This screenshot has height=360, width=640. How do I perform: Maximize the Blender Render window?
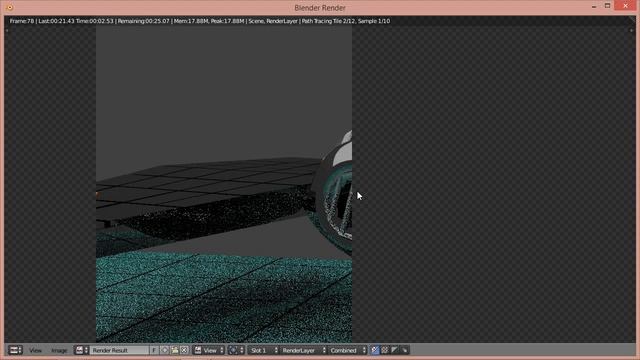coord(607,6)
